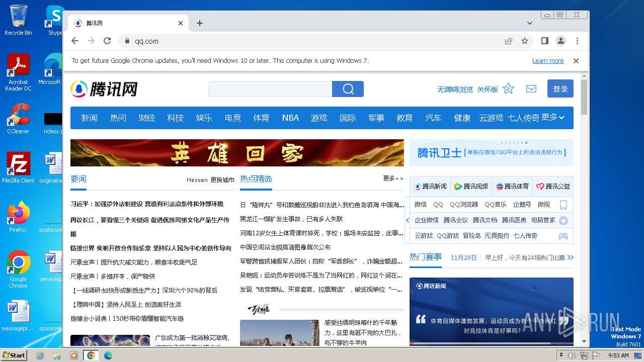Open 更多>> in 热点精选
The image size is (644, 362).
tap(393, 178)
